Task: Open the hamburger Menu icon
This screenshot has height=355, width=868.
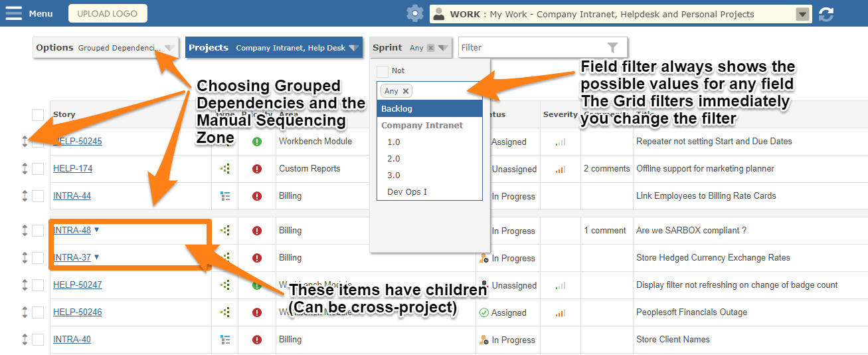Action: coord(13,13)
